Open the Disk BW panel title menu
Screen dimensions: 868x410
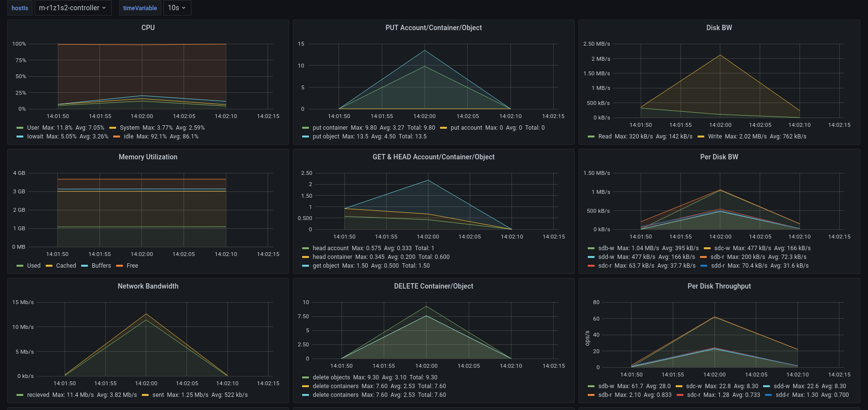tap(719, 28)
